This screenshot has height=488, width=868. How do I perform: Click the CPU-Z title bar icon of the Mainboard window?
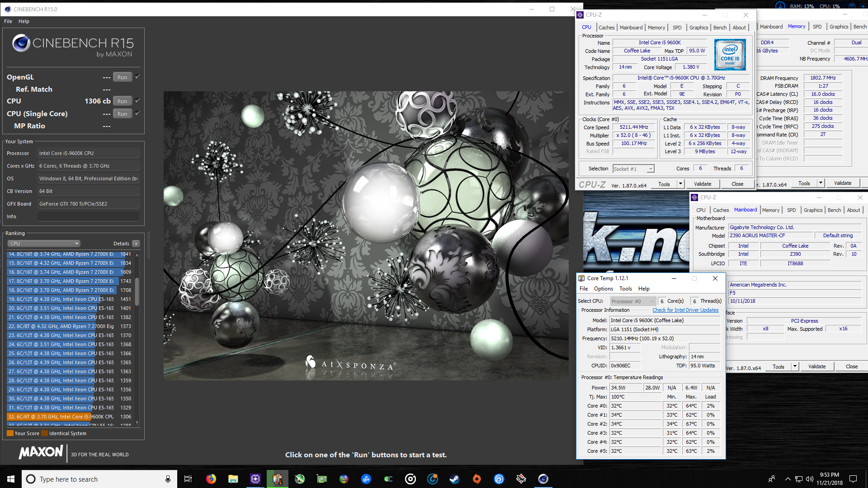click(x=694, y=197)
